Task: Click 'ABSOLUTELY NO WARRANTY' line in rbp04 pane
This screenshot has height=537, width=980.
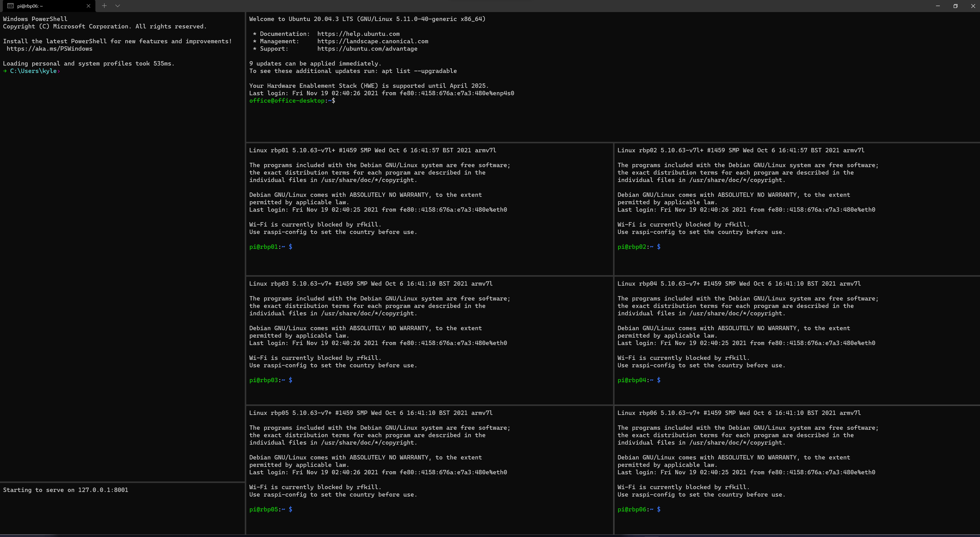Action: pyautogui.click(x=733, y=328)
